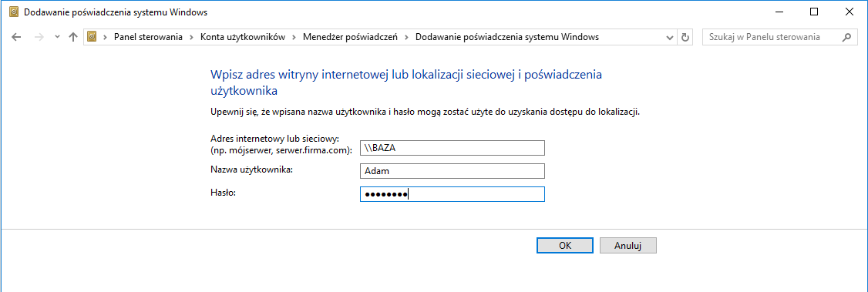Screen dimensions: 868x292
Task: Click the label Adres internetowy lub sieciowy
Action: coord(282,144)
